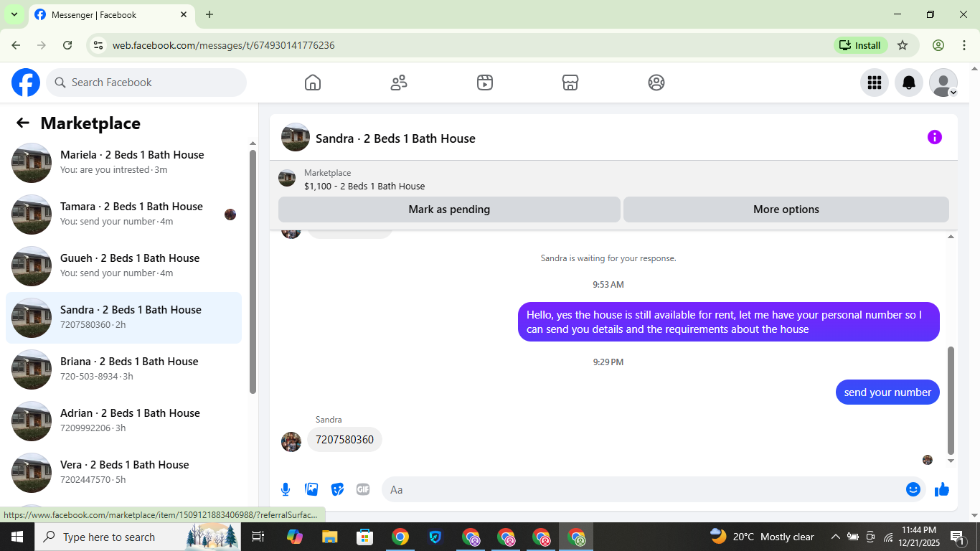Open the Chrome three-dot menu
Viewport: 980px width, 551px height.
point(964,45)
